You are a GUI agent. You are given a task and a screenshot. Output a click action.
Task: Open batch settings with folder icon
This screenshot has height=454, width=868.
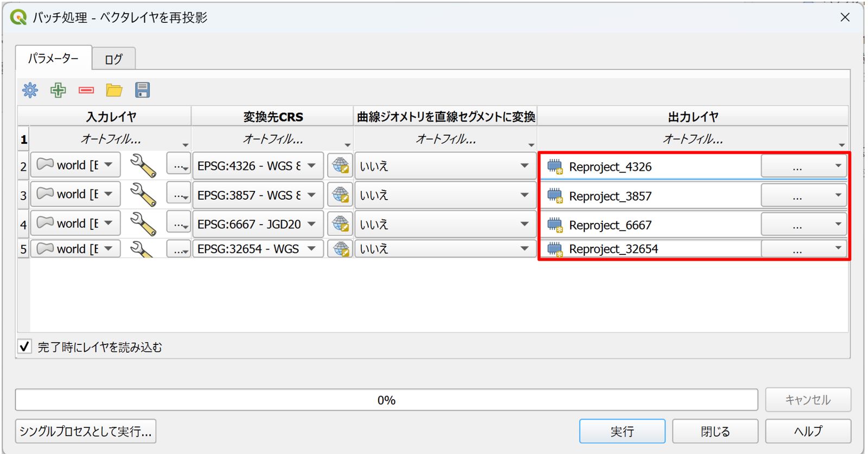click(114, 90)
